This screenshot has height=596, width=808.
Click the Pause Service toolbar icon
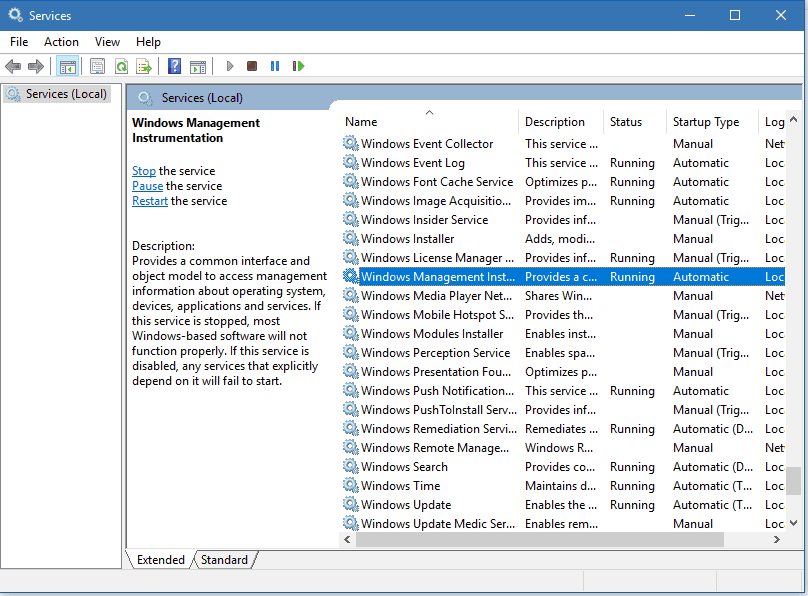(x=275, y=66)
